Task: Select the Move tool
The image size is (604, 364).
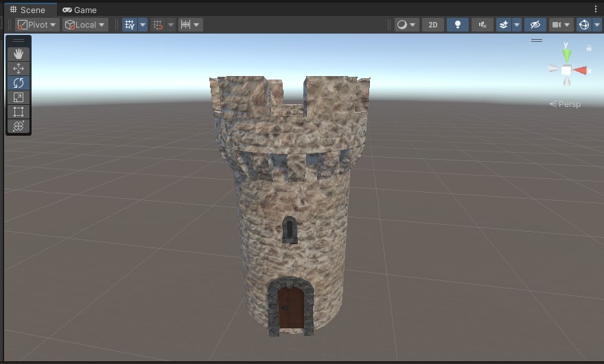Action: (x=19, y=69)
